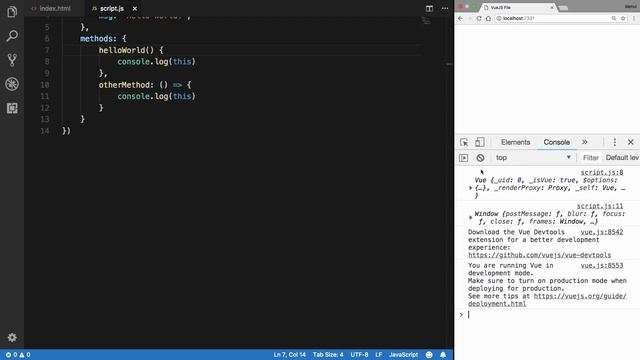Viewport: 640px width, 360px height.
Task: Open the script.js:11 source link
Action: coord(600,206)
